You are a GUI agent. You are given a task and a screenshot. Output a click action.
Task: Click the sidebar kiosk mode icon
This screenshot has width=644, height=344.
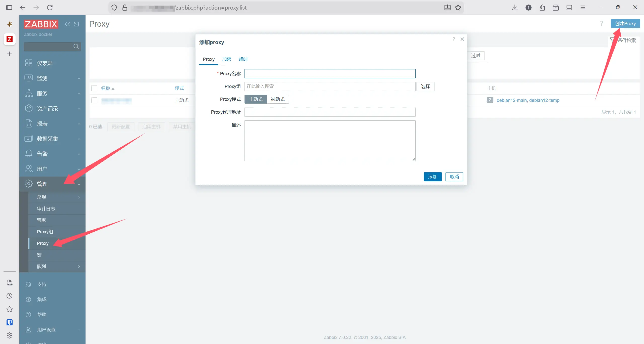tap(76, 24)
